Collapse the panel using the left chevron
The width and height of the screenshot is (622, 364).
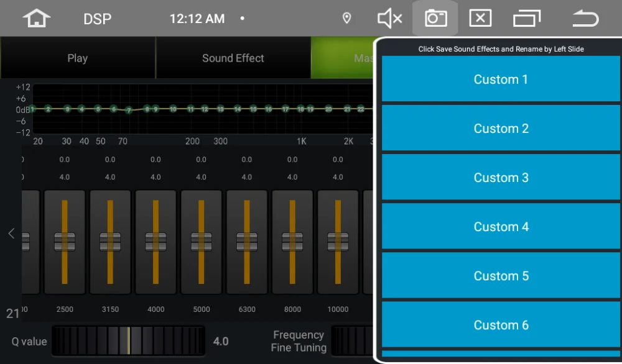11,233
